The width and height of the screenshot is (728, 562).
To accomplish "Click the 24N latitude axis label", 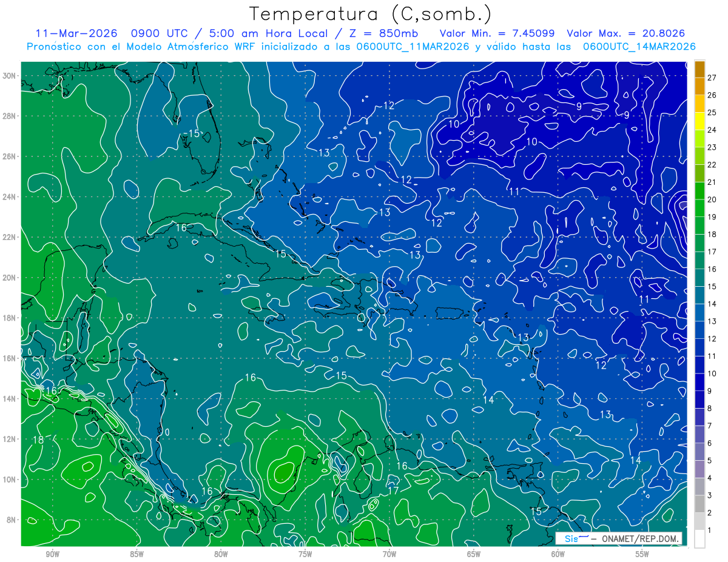I will [8, 196].
